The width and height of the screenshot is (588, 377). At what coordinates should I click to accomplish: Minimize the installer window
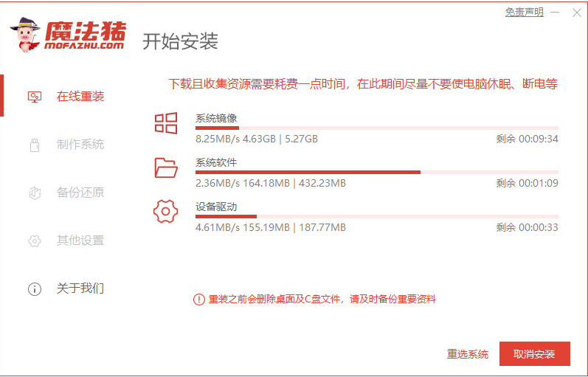point(556,13)
